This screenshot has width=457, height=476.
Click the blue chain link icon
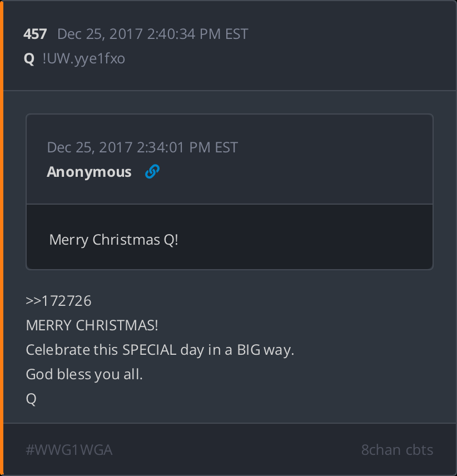152,172
